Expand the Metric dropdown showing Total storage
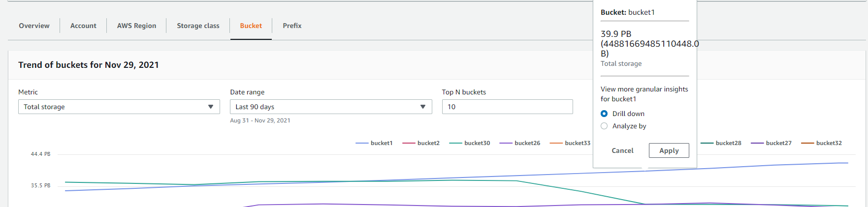This screenshot has height=207, width=868. tap(119, 107)
